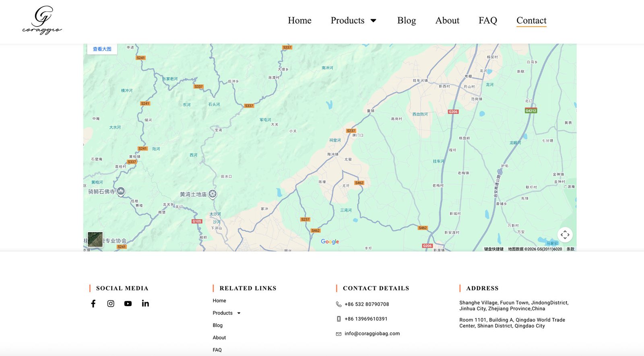Click the 地图数据 ©2026 copyright text
The width and height of the screenshot is (644, 356).
[535, 249]
